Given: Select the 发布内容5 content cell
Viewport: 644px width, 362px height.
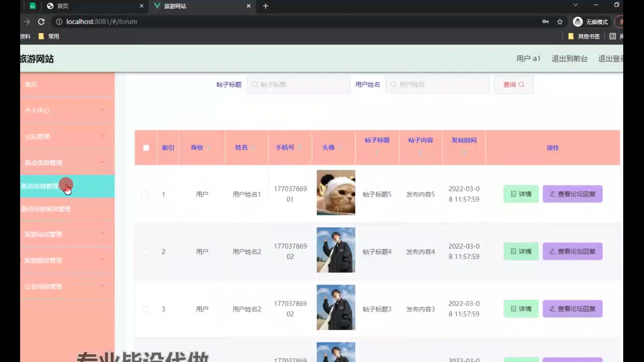Looking at the screenshot, I should [420, 194].
